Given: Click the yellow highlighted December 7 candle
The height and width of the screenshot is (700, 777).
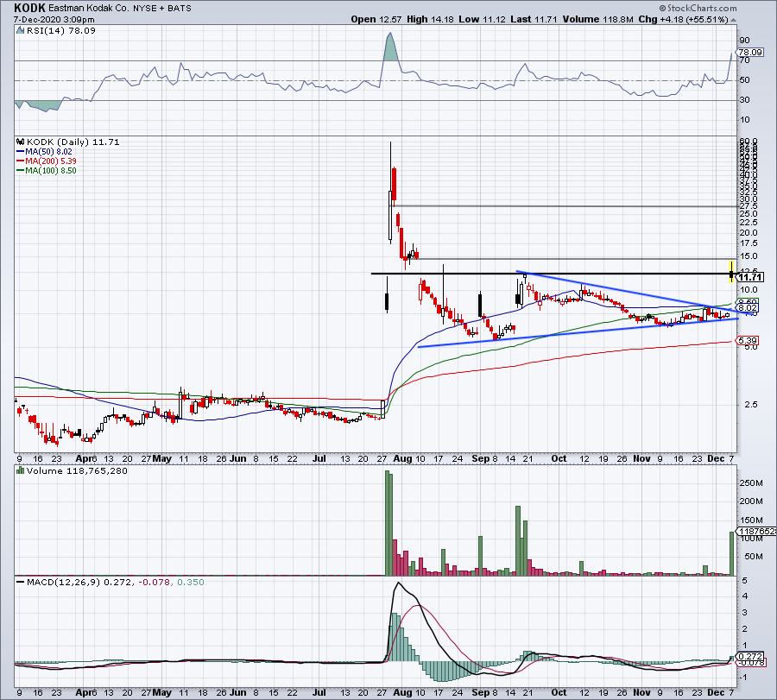Looking at the screenshot, I should (x=731, y=272).
